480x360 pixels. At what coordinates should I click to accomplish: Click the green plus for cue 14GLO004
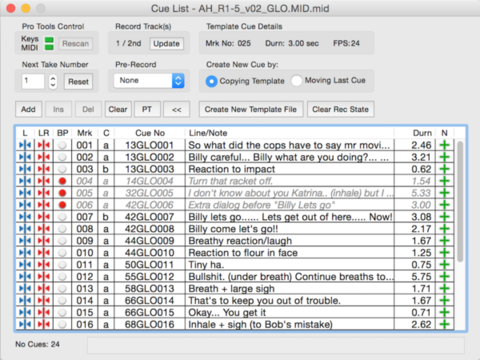point(444,181)
